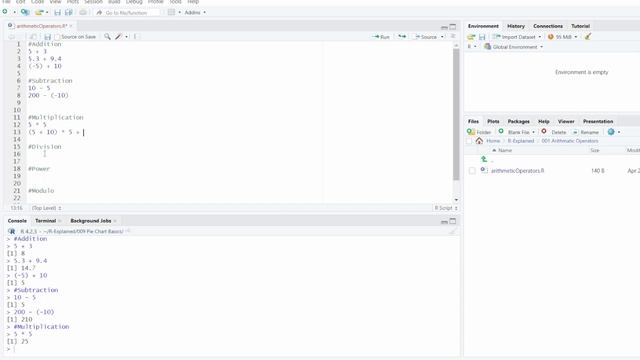Viewport: 640px width, 360px height.
Task: Create a new Folder in Files pane
Action: coord(479,132)
